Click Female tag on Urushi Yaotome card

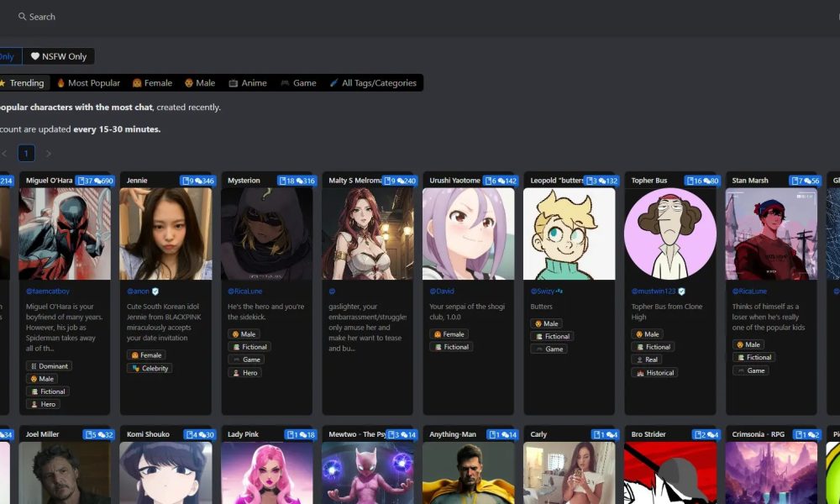click(x=449, y=334)
